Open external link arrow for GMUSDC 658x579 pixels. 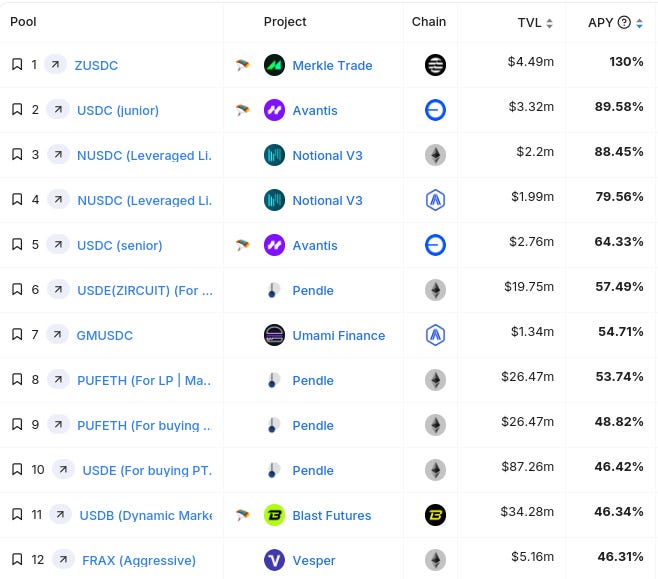point(57,334)
